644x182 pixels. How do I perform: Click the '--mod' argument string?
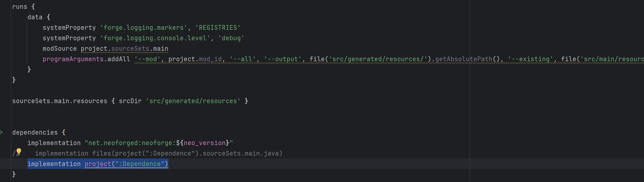pyautogui.click(x=147, y=59)
